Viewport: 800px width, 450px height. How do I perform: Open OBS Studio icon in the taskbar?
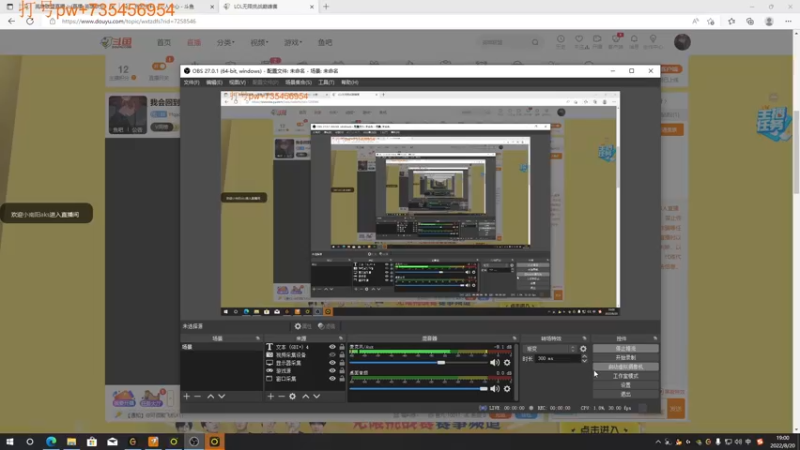pos(194,442)
